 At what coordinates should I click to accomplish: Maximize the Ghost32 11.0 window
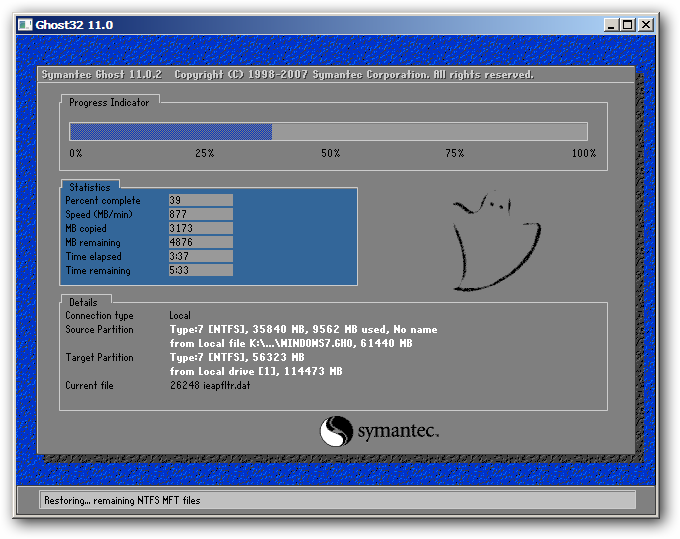tap(628, 25)
